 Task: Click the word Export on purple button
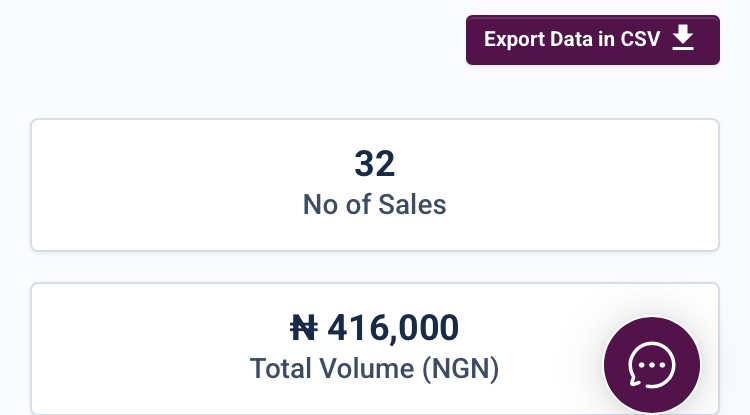point(514,40)
